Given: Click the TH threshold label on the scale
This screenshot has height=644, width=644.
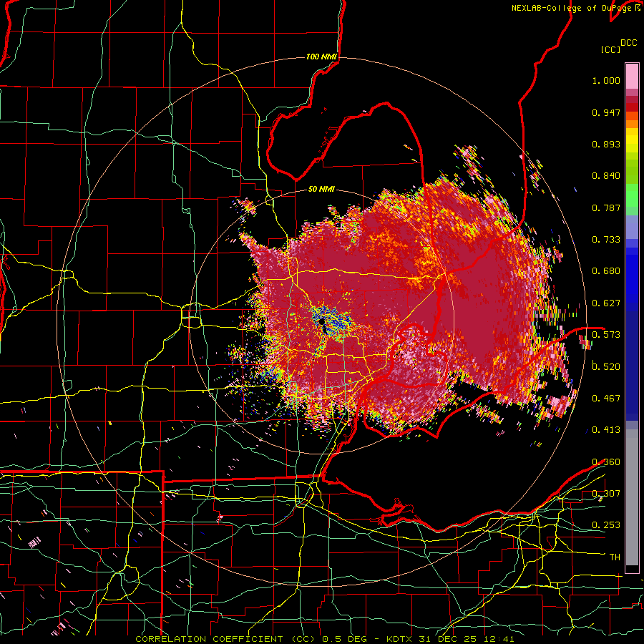Looking at the screenshot, I should point(615,557).
